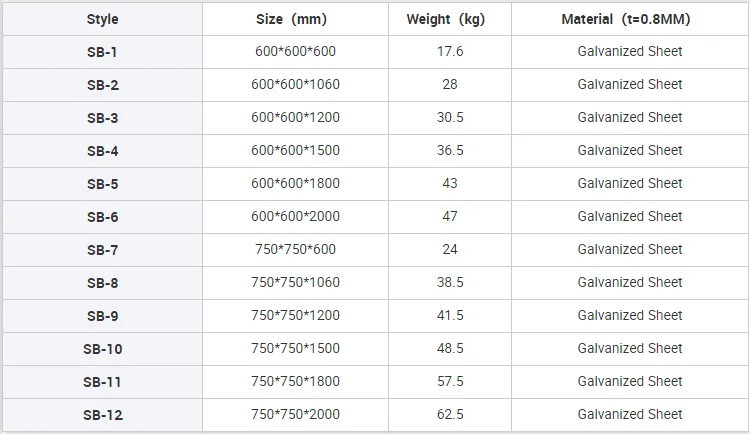The height and width of the screenshot is (434, 751).
Task: Click Galvanized Sheet in SB-12 row
Action: tap(629, 414)
